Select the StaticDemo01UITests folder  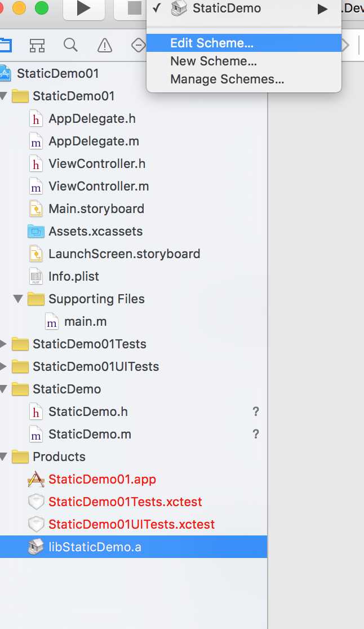click(x=96, y=367)
